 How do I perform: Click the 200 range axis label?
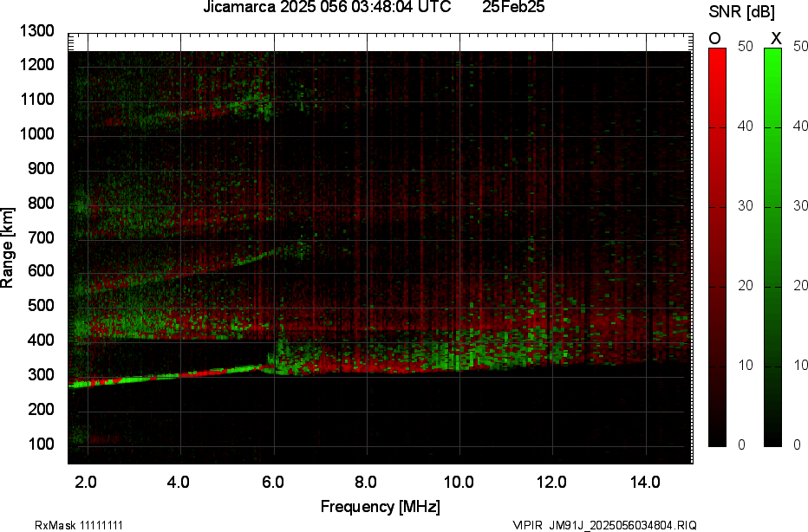[x=41, y=409]
